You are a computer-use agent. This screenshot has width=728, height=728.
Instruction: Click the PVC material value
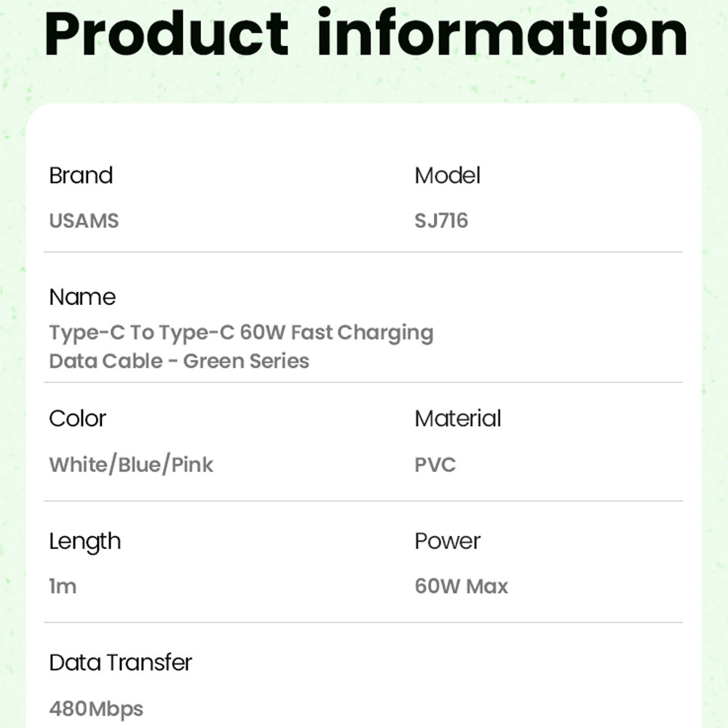click(435, 464)
